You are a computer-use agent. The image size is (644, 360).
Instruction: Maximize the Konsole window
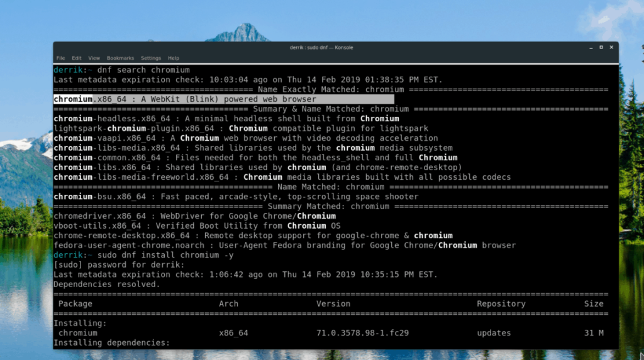point(601,48)
